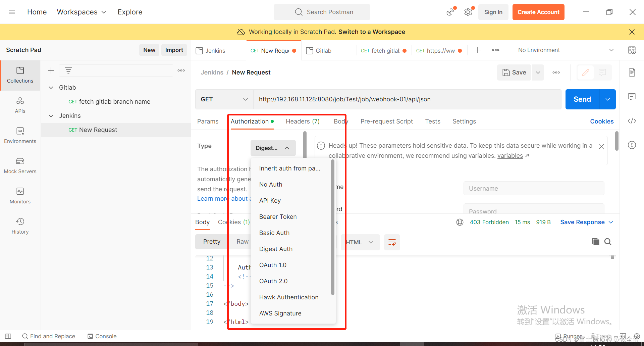Screen dimensions: 644x346
Task: Dismiss the sensitive data heads-up notice
Action: pos(601,147)
